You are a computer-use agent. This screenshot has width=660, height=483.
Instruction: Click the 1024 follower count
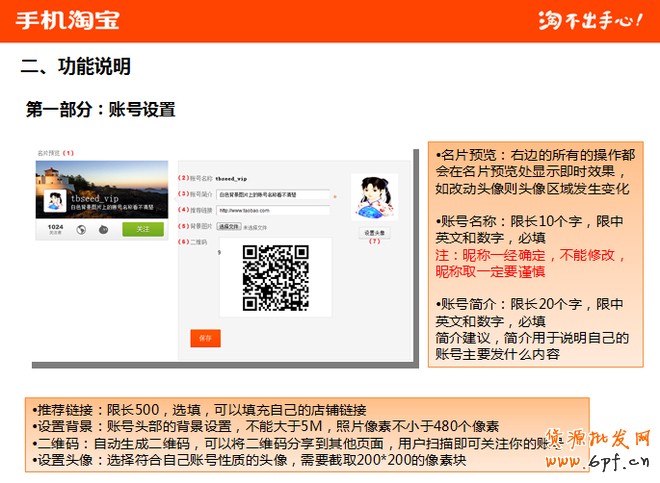point(55,229)
